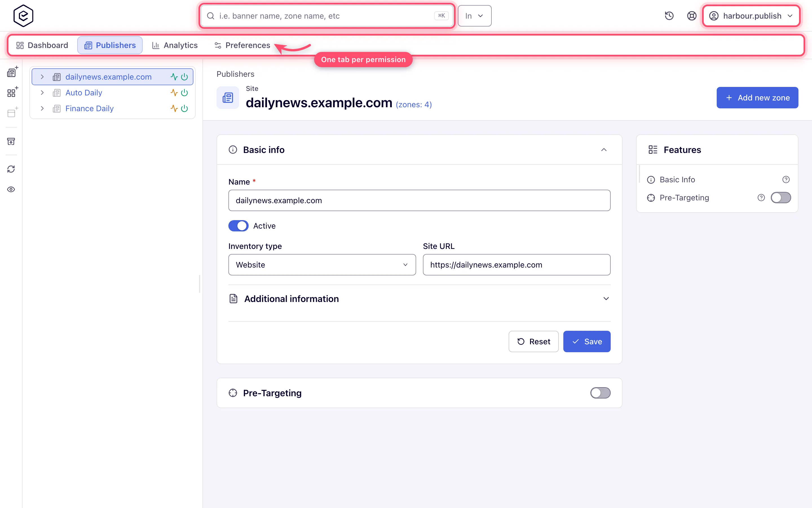The height and width of the screenshot is (508, 812).
Task: Click Auto Daily power status icon
Action: (184, 93)
